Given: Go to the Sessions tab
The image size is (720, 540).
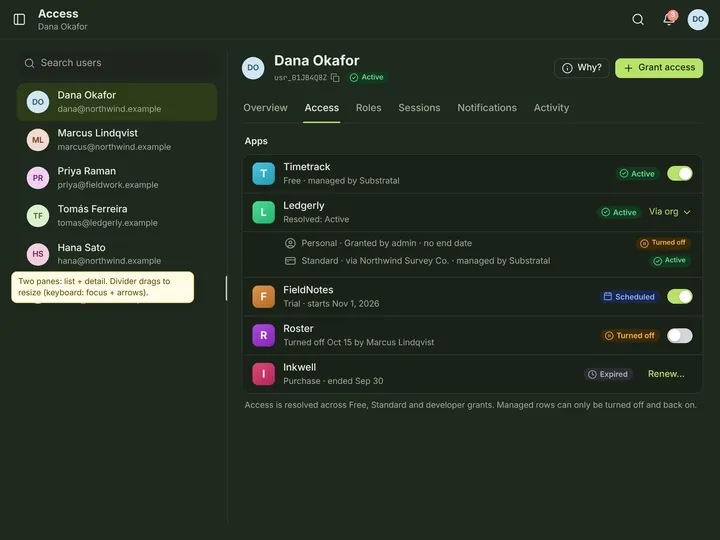Looking at the screenshot, I should tap(419, 108).
